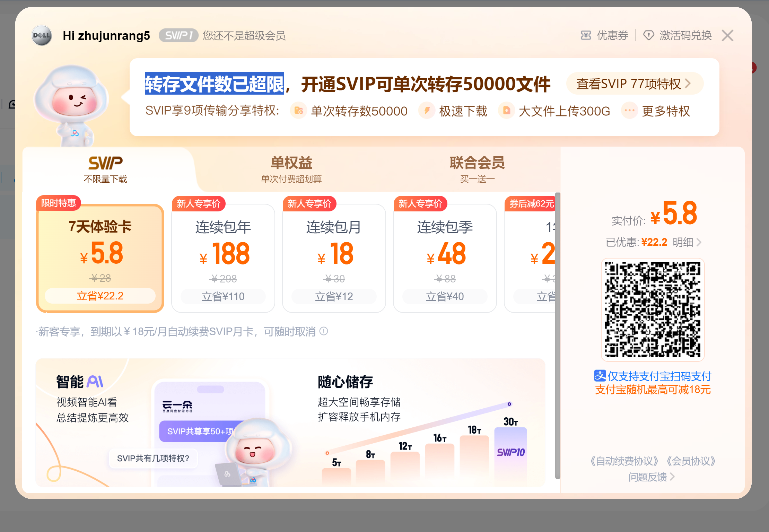The height and width of the screenshot is (532, 769).
Task: Click the 更多特权 text
Action: 666,111
